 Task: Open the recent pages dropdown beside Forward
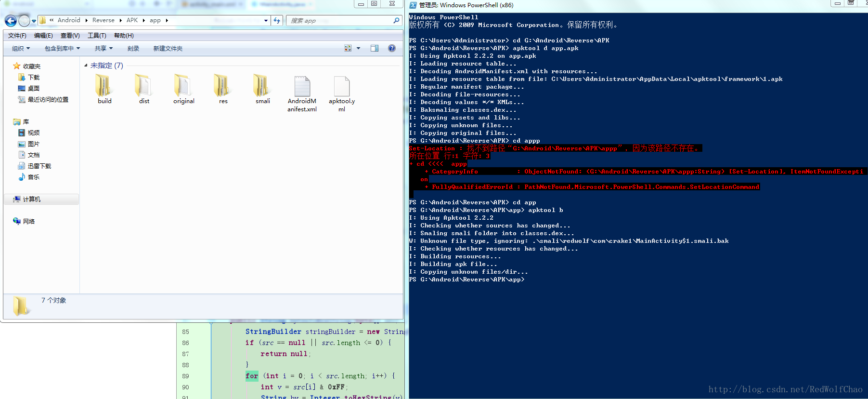tap(34, 21)
